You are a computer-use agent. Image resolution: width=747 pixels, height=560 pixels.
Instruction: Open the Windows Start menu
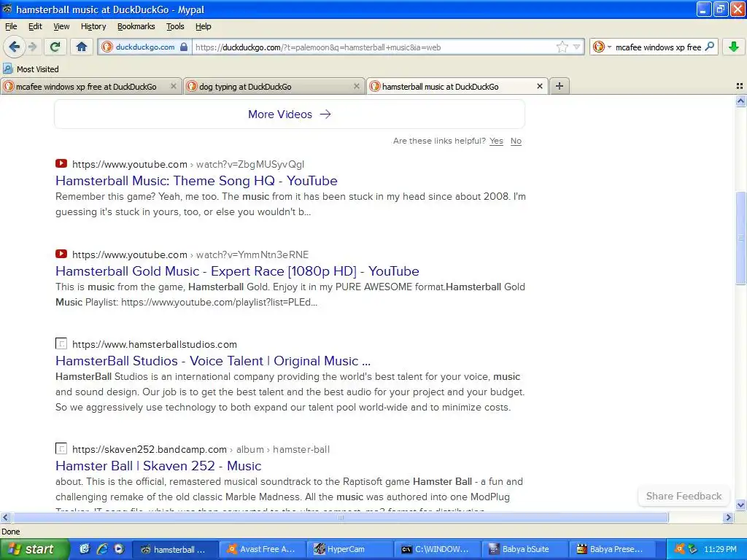click(34, 549)
